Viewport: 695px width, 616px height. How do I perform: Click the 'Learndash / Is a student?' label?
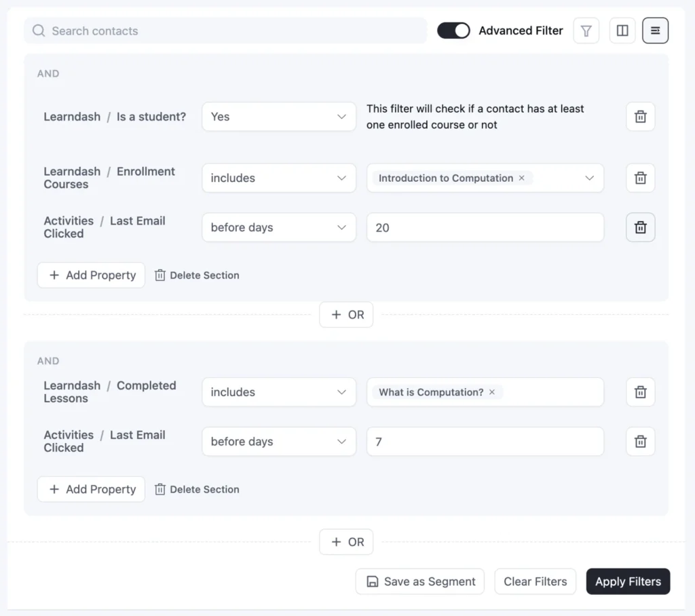point(115,117)
